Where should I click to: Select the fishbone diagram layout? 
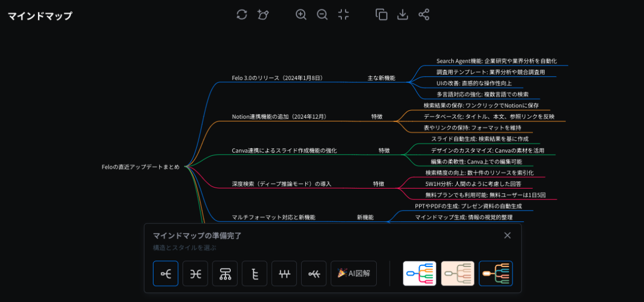click(314, 274)
